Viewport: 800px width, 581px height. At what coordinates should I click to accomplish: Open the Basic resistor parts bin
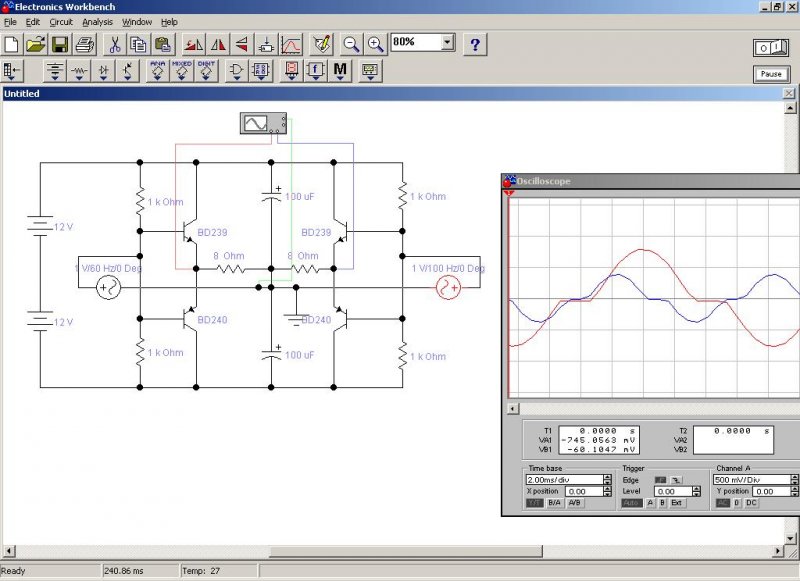click(x=79, y=70)
